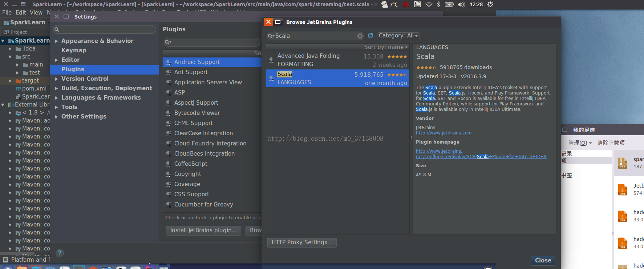The image size is (644, 269).
Task: Select Keymap in Settings
Action: [x=74, y=51]
